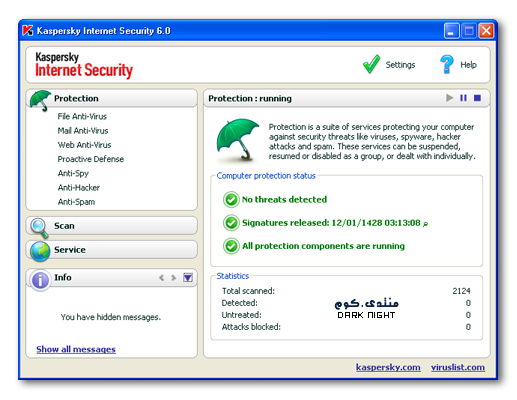Image resolution: width=517 pixels, height=400 pixels.
Task: Select Mail Anti-Virus component
Action: point(83,131)
